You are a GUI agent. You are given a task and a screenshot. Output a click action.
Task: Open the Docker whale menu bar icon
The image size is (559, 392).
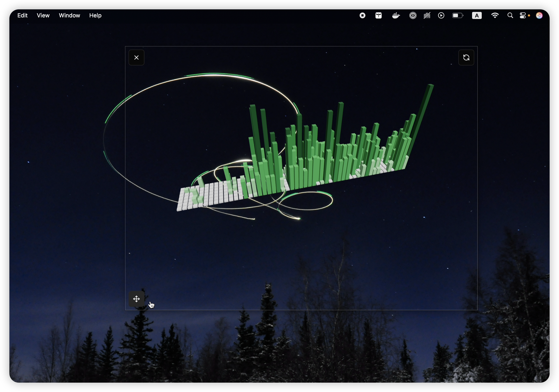pyautogui.click(x=396, y=16)
